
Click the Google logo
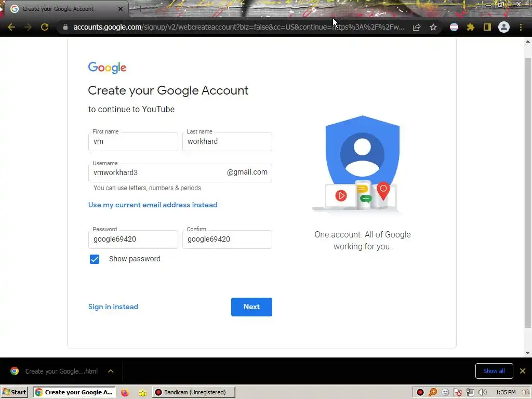(107, 68)
